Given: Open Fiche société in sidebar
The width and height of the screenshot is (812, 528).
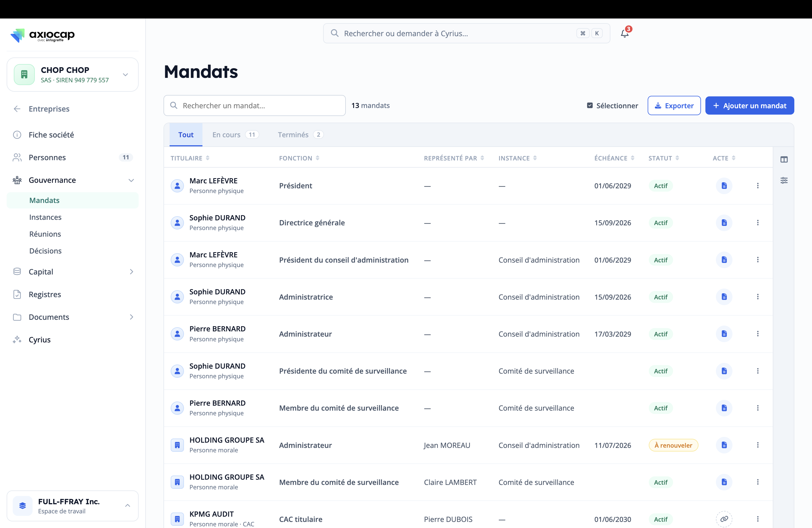Looking at the screenshot, I should click(x=73, y=134).
